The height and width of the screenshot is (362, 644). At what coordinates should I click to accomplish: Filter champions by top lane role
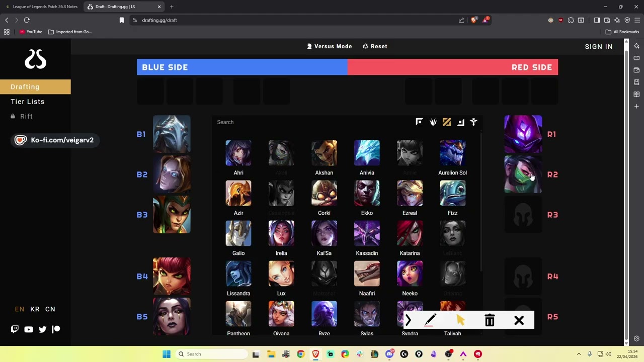coord(419,122)
